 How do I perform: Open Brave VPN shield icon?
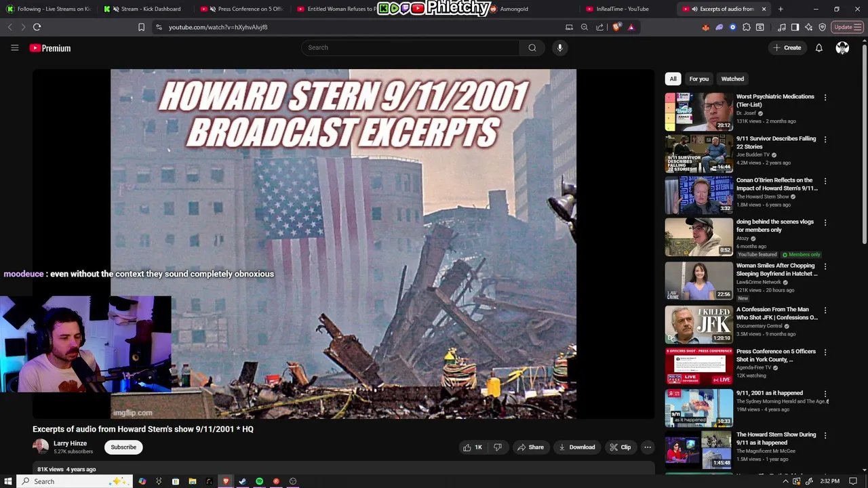point(823,27)
